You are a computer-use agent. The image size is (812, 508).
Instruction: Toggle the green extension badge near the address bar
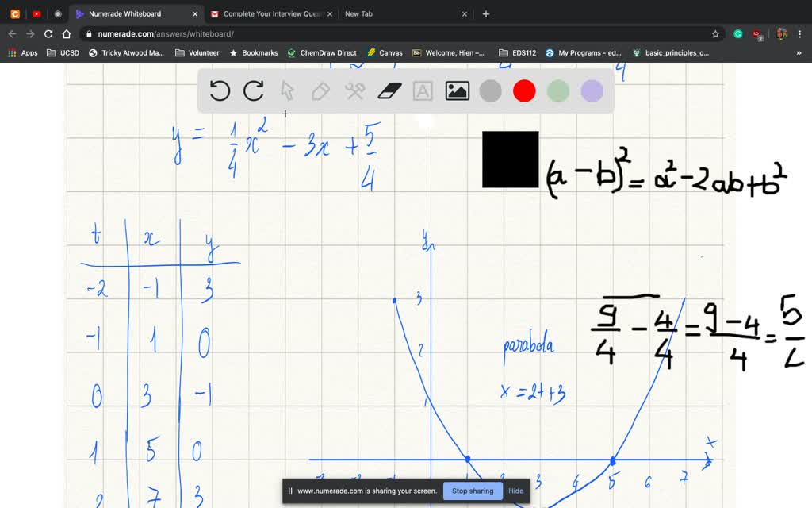(x=737, y=34)
